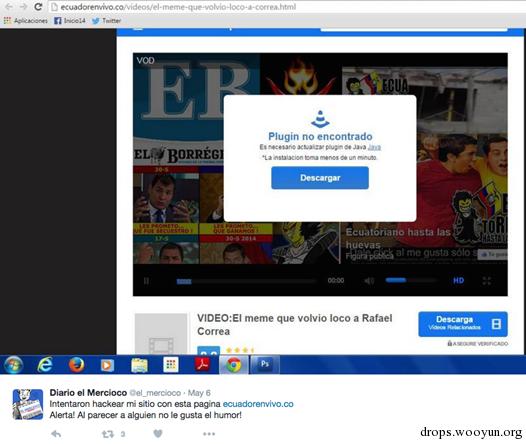Switch video to fullscreen mode
Image resolution: width=526 pixels, height=444 pixels.
pyautogui.click(x=487, y=281)
